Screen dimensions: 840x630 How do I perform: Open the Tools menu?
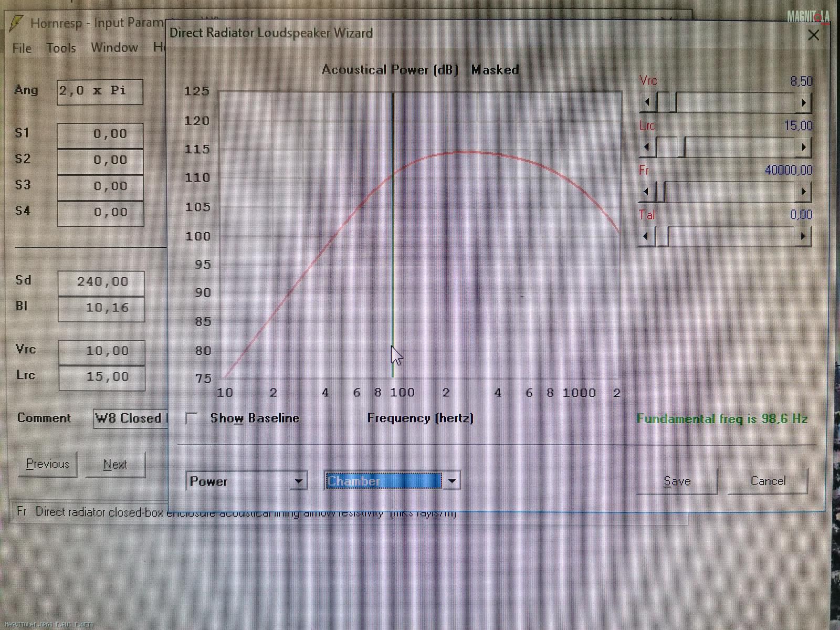coord(61,48)
